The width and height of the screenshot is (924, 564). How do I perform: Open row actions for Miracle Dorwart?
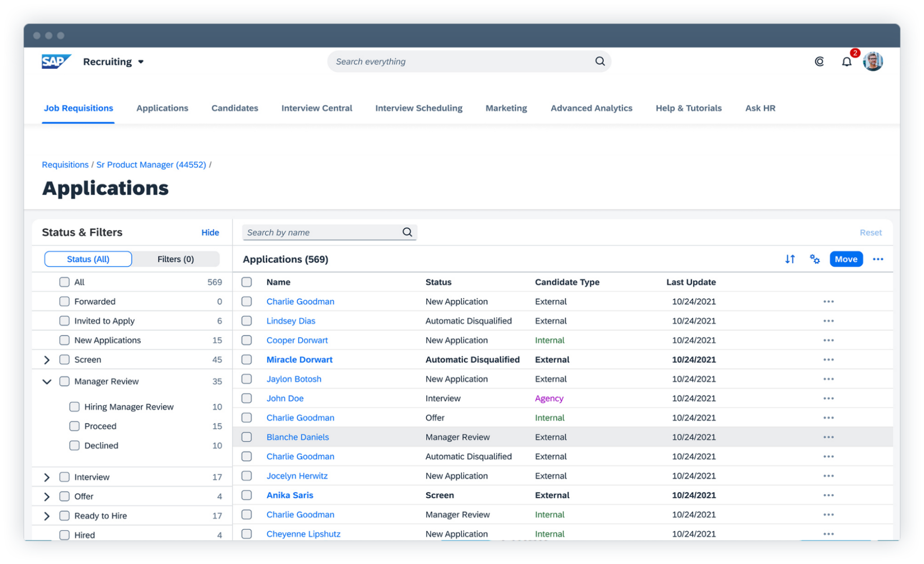(828, 360)
